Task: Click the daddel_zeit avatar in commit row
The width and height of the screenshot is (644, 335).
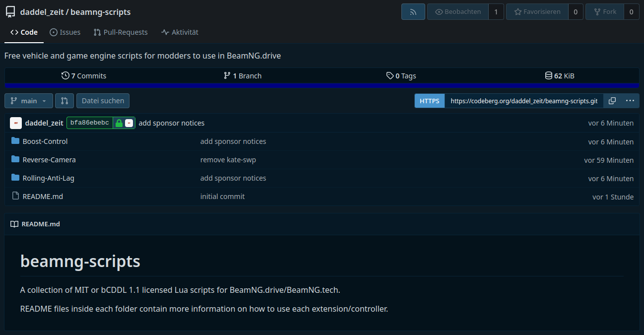Action: tap(16, 123)
